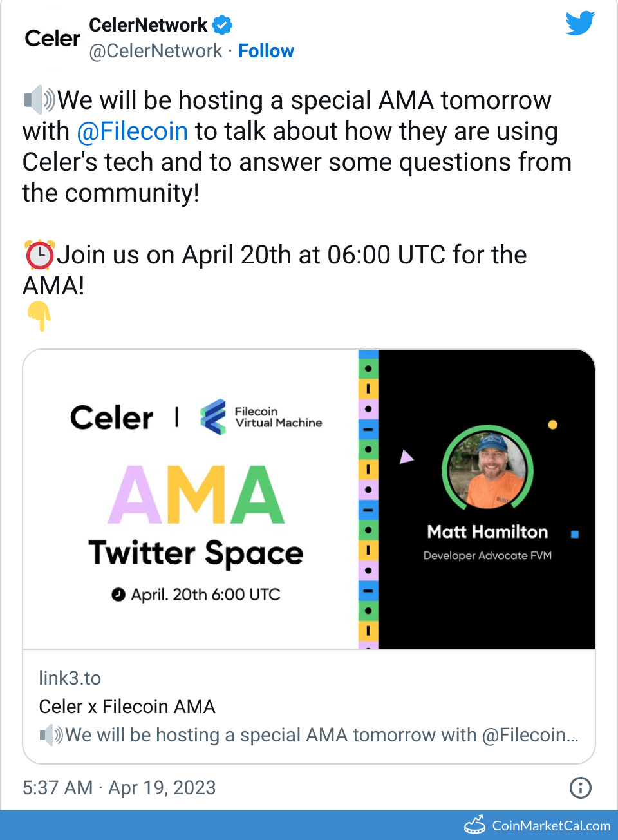Click the Twitter bird logo
The height and width of the screenshot is (840, 618).
[580, 23]
